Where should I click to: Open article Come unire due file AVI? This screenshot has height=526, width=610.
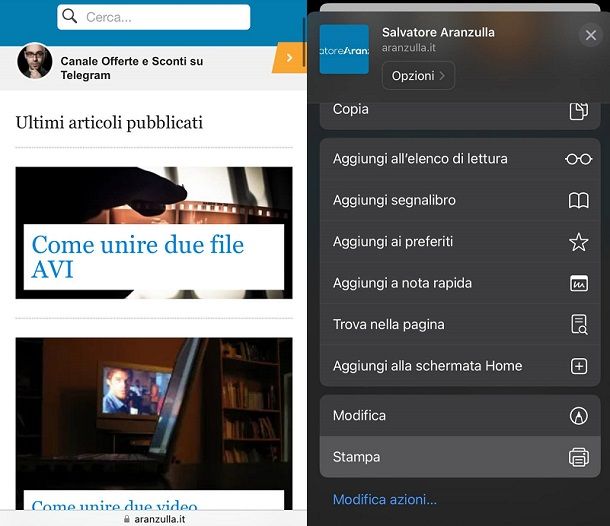pos(138,257)
